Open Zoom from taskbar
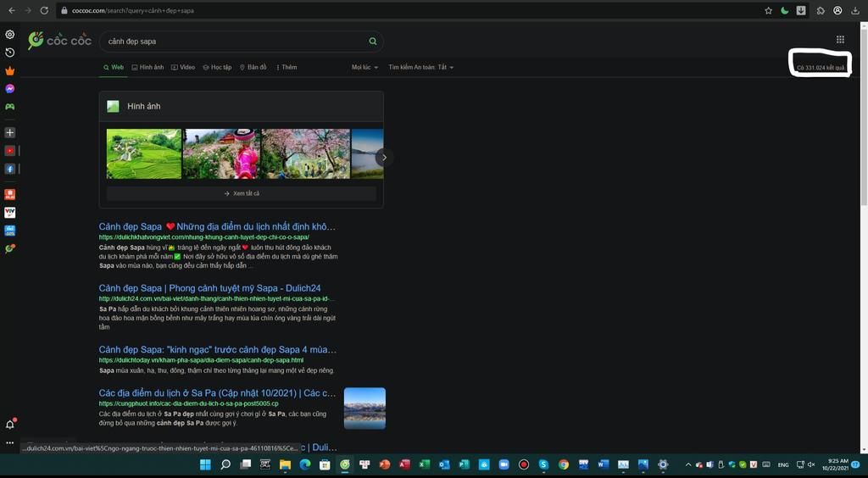 [504, 464]
